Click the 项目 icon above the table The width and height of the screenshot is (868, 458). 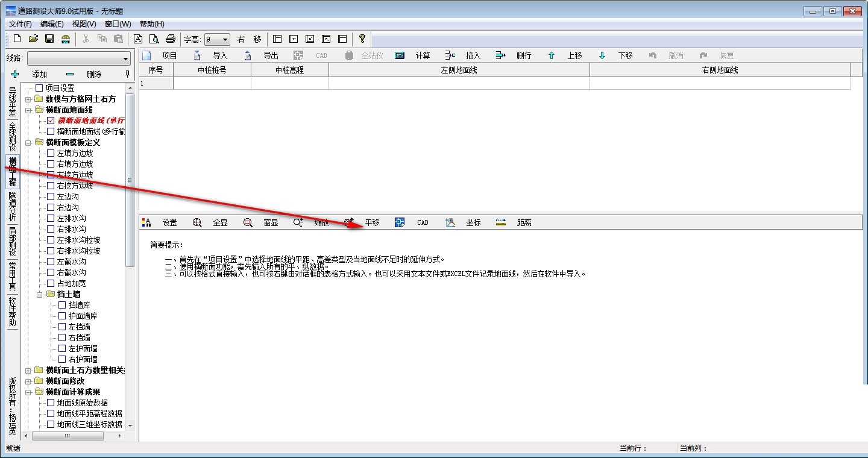[146, 55]
